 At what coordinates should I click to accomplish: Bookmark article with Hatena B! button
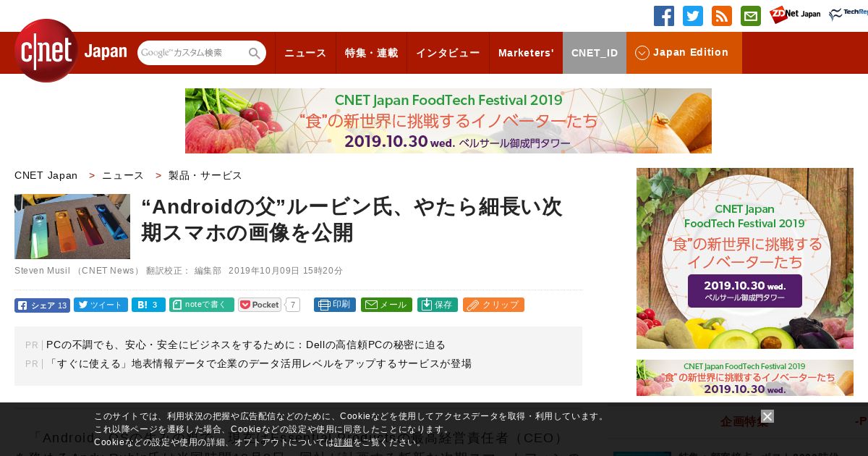[148, 305]
